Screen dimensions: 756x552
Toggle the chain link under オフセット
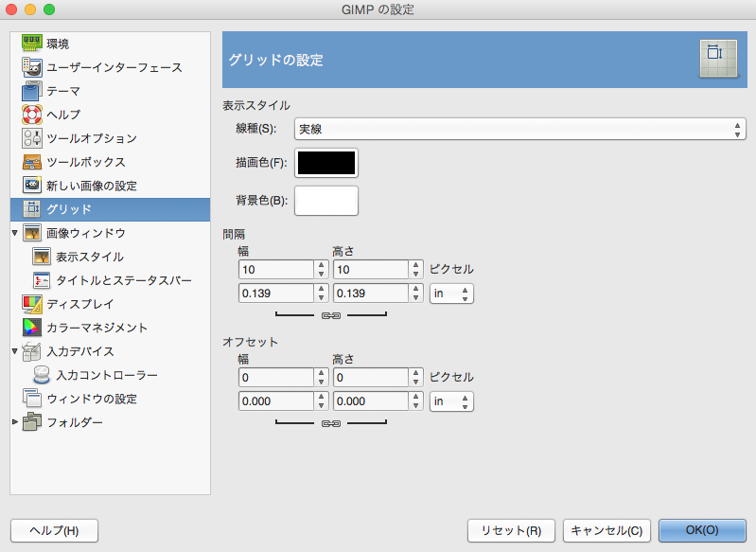click(x=331, y=423)
